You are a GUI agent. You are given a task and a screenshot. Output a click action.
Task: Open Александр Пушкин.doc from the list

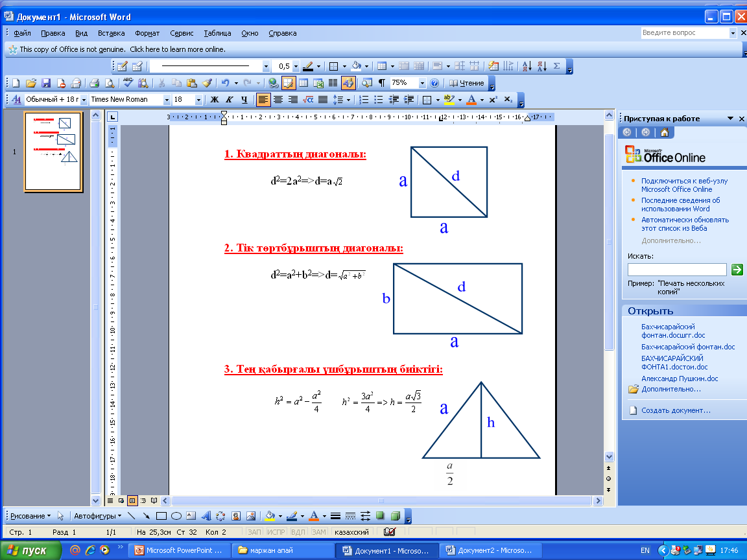pos(680,379)
